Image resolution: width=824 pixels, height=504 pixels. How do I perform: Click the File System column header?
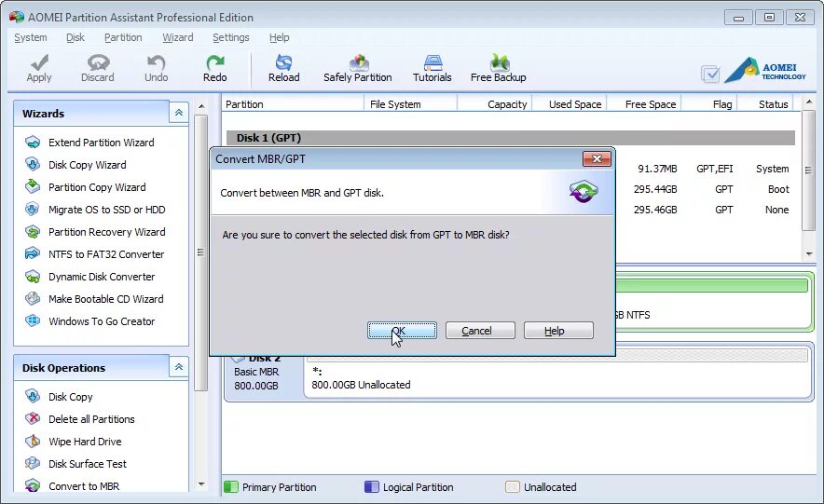click(410, 104)
